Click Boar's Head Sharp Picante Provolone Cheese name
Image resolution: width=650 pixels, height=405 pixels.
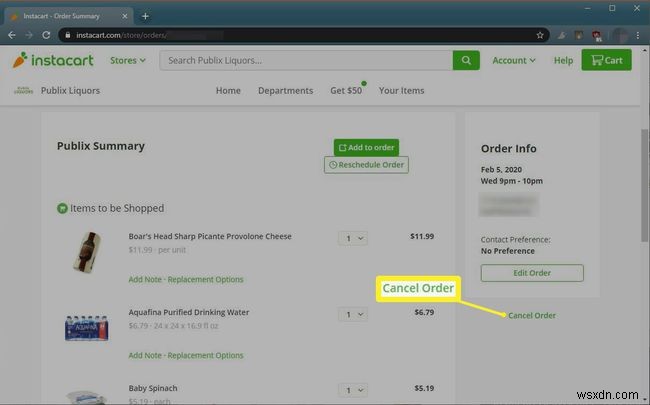[210, 236]
